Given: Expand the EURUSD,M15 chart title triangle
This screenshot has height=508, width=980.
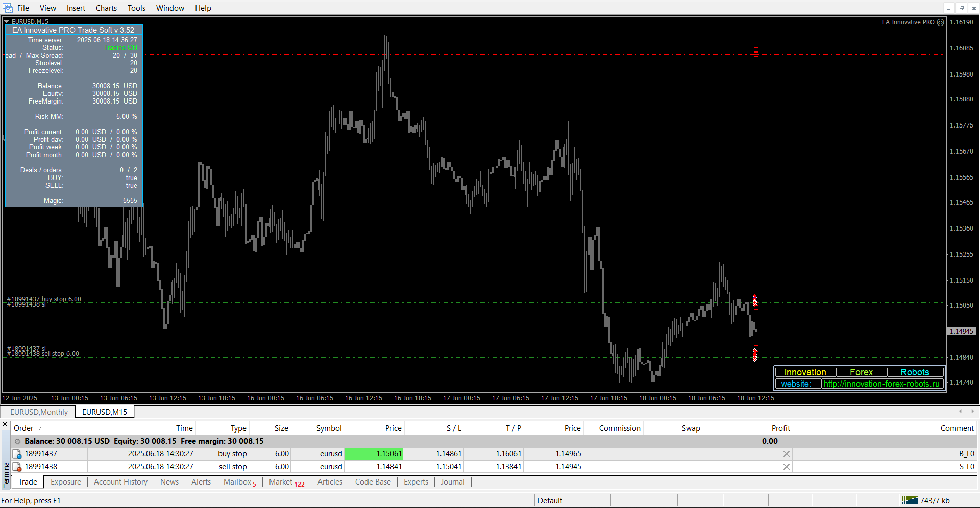Looking at the screenshot, I should pos(7,22).
